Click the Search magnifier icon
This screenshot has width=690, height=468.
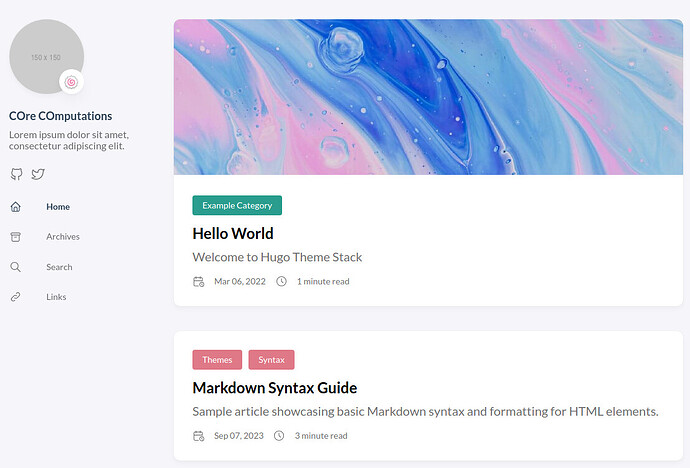[x=15, y=267]
